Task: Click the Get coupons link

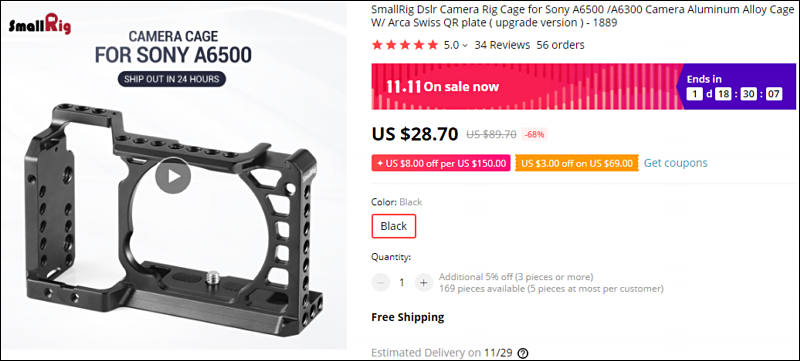Action: coord(676,163)
